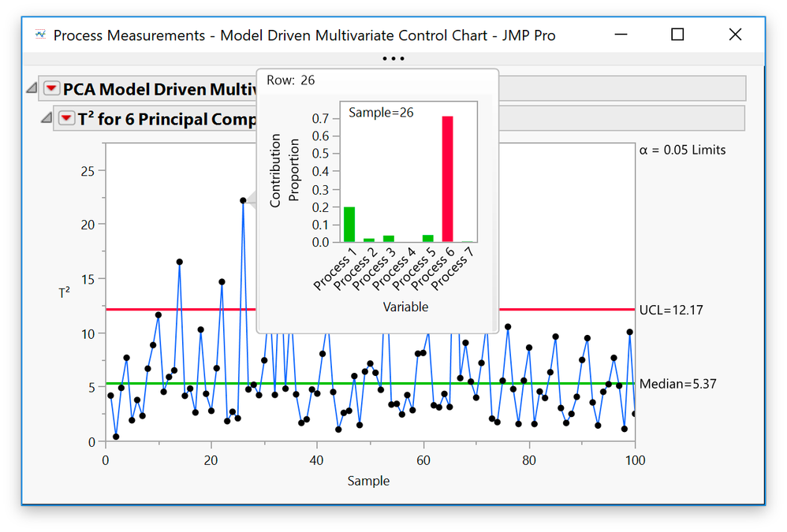
Task: Click the x-axis tick label 60
Action: (x=423, y=460)
